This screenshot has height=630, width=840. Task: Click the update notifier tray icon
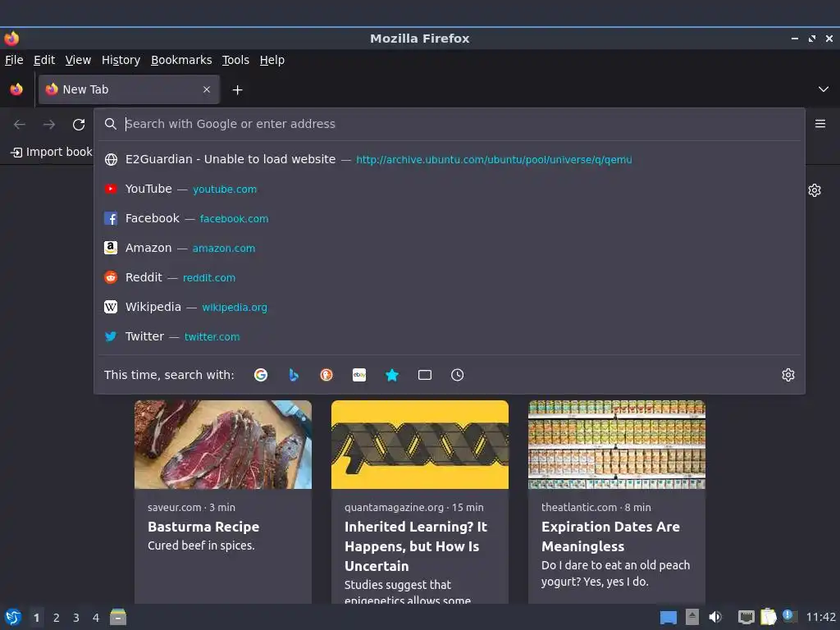tap(789, 616)
